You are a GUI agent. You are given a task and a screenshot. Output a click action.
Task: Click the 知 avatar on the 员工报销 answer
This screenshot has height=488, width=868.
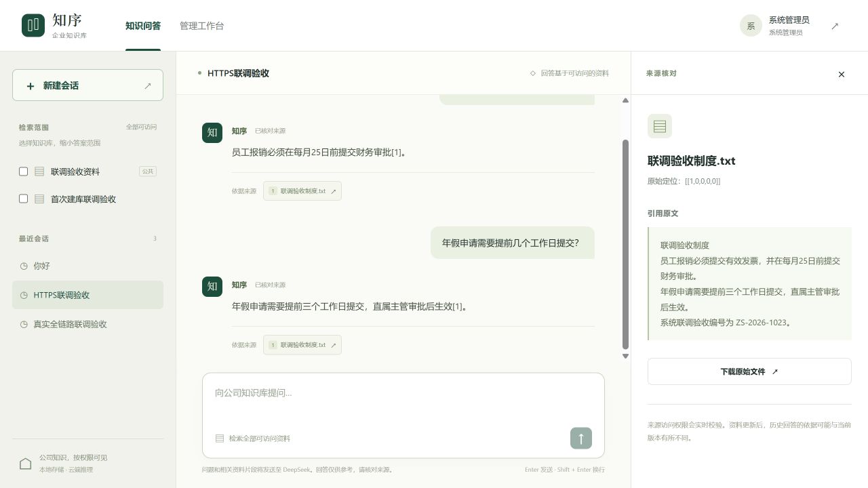(x=212, y=133)
